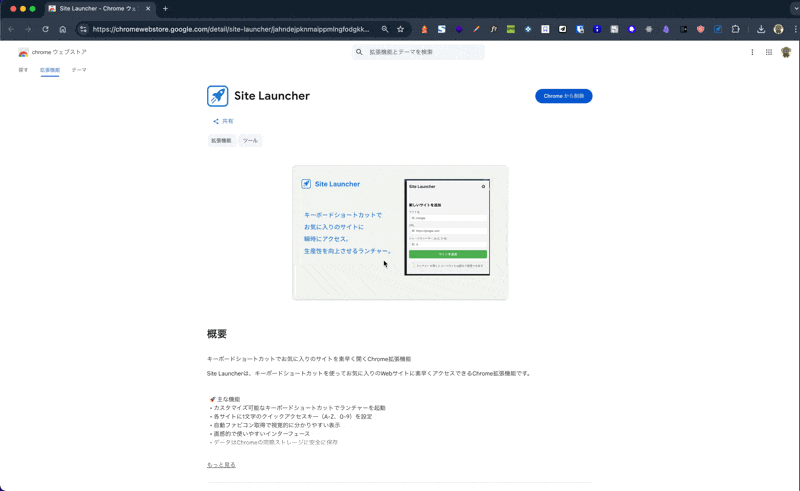The width and height of the screenshot is (800, 491).
Task: Close the Site Launcher tab
Action: coord(148,9)
